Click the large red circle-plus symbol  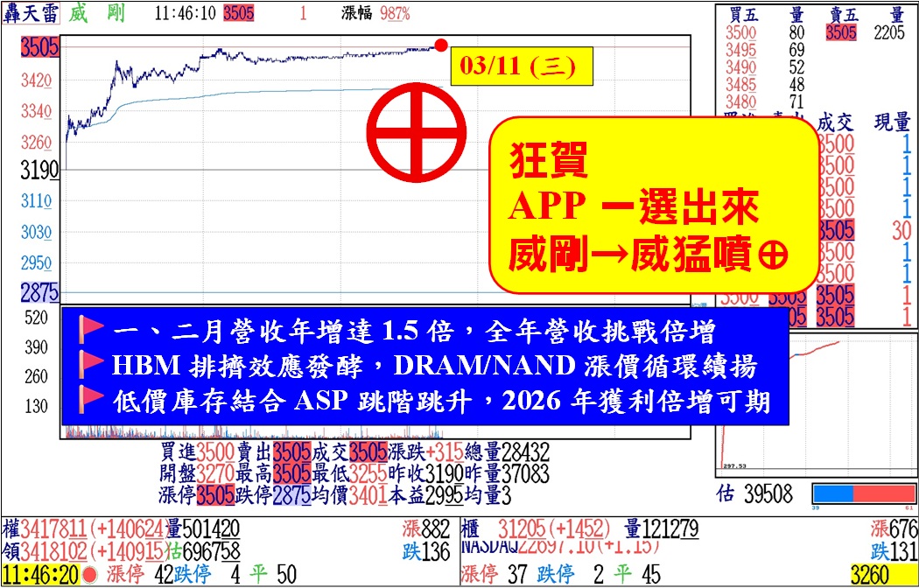(414, 130)
